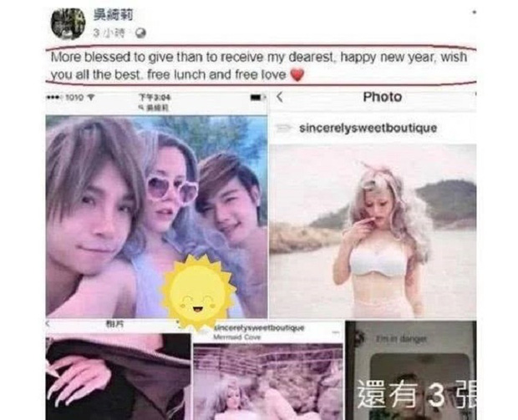Click the Photo header title

point(383,97)
